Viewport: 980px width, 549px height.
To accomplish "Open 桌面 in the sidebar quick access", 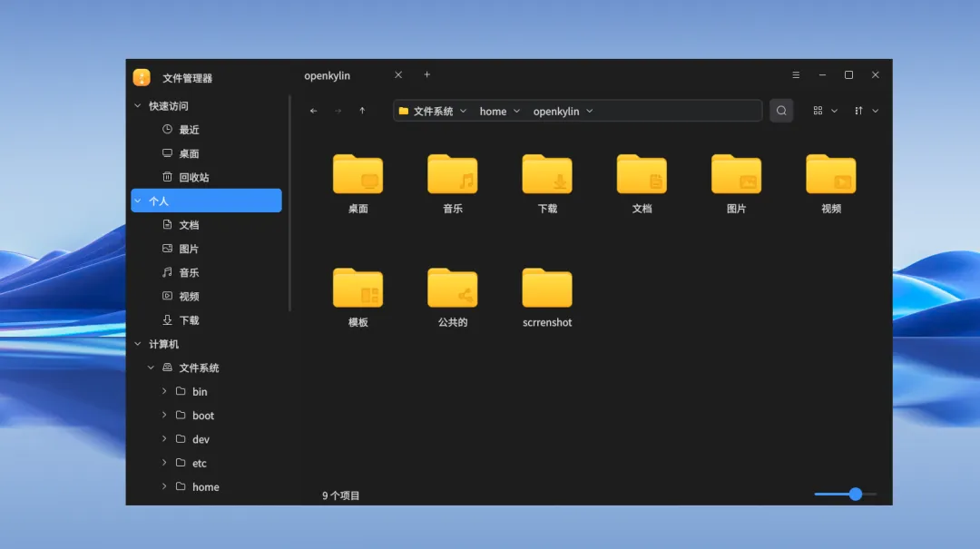I will coord(189,153).
